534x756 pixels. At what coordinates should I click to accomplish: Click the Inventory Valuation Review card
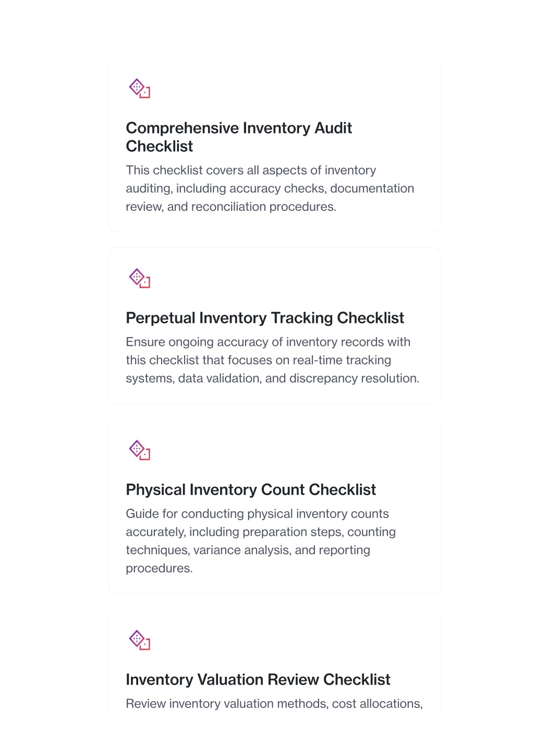pos(274,662)
